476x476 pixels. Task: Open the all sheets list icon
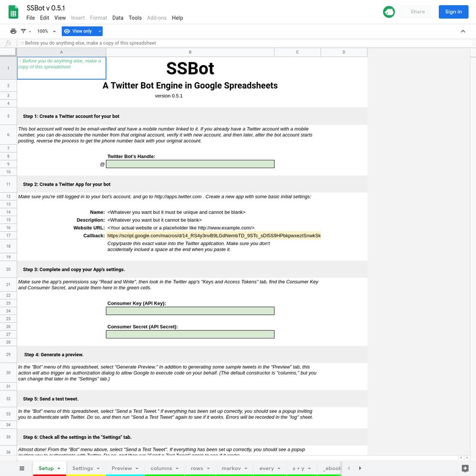(22, 468)
